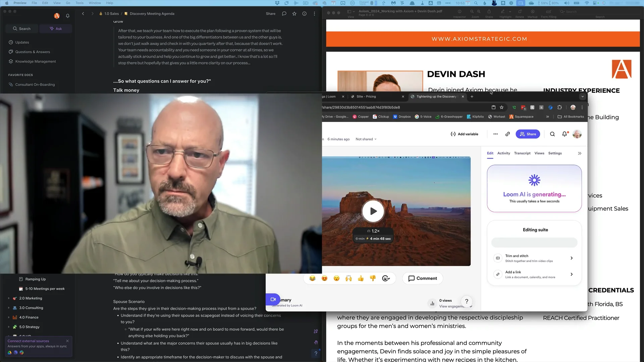Open the Views tab in Loom
Screen dimensions: 644x362
[x=539, y=153]
